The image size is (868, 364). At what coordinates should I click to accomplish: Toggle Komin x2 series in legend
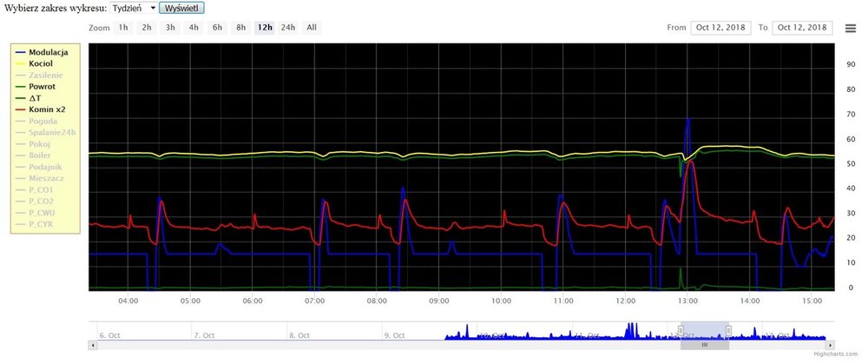(47, 109)
